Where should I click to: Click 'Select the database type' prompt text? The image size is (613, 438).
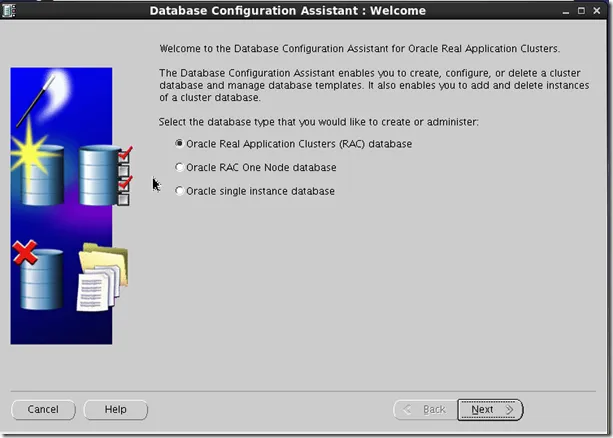319,122
